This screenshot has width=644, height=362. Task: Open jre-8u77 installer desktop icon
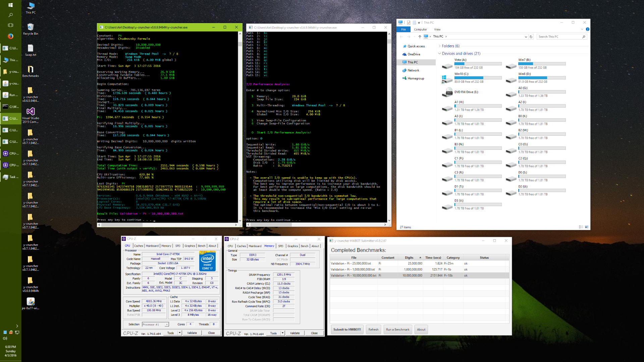point(31,304)
